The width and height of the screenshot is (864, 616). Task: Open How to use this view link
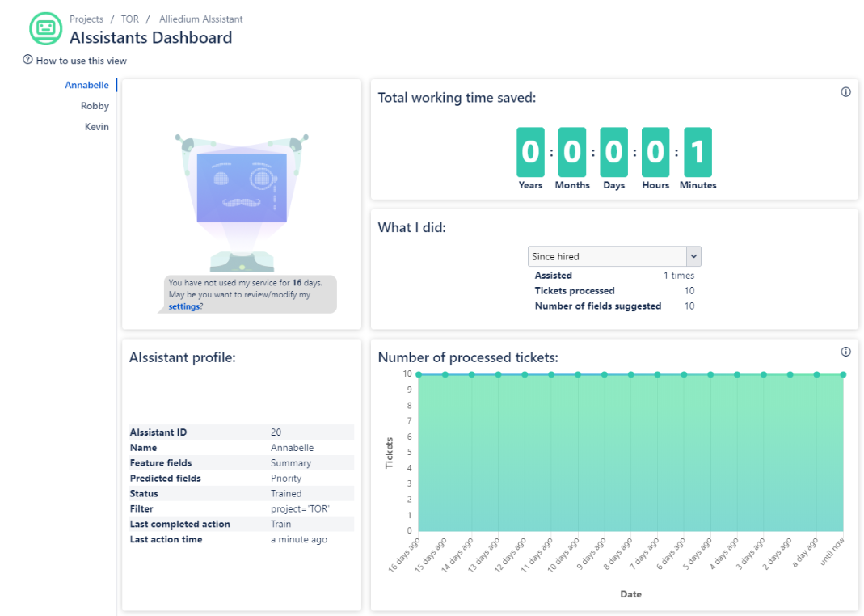coord(81,61)
